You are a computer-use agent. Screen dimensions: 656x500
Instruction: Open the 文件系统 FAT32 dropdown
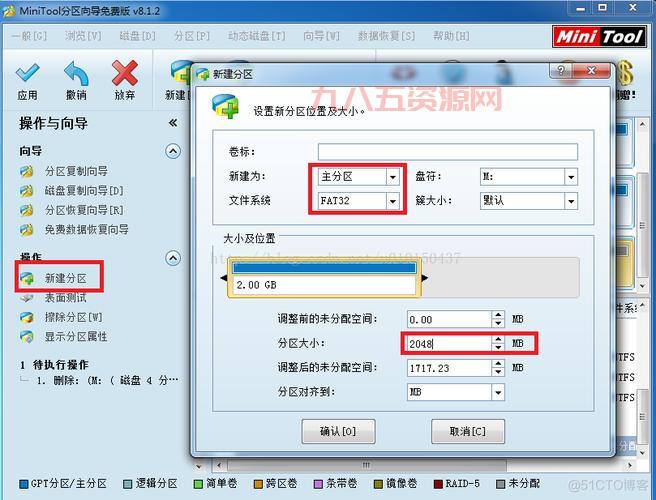(392, 201)
